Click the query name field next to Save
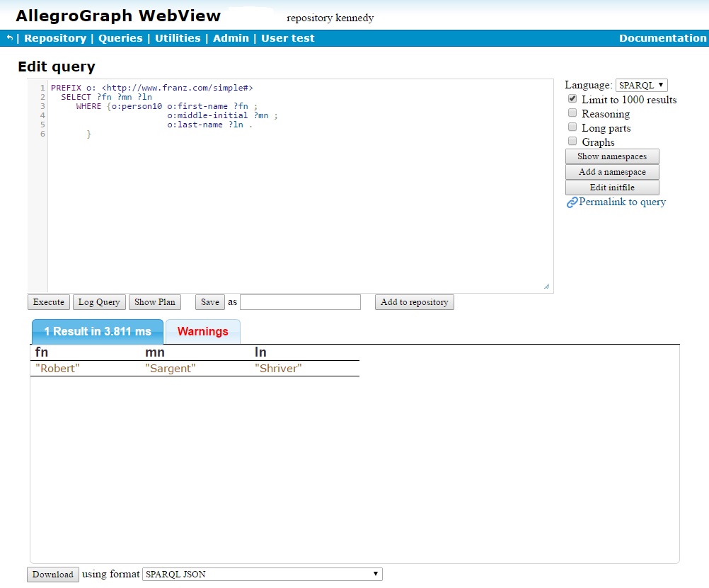 tap(300, 302)
